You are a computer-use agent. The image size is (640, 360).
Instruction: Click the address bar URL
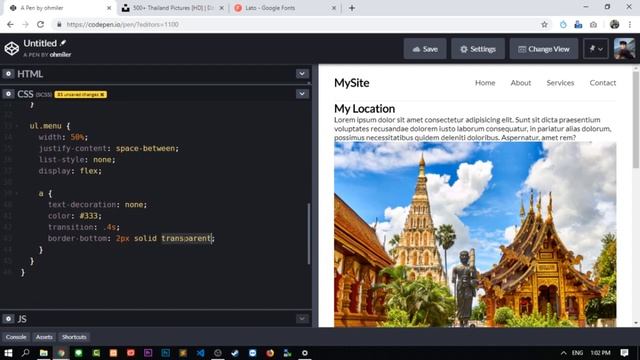coord(122,24)
